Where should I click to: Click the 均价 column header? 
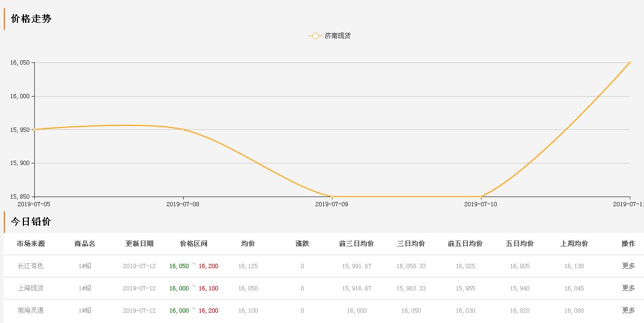pos(247,244)
